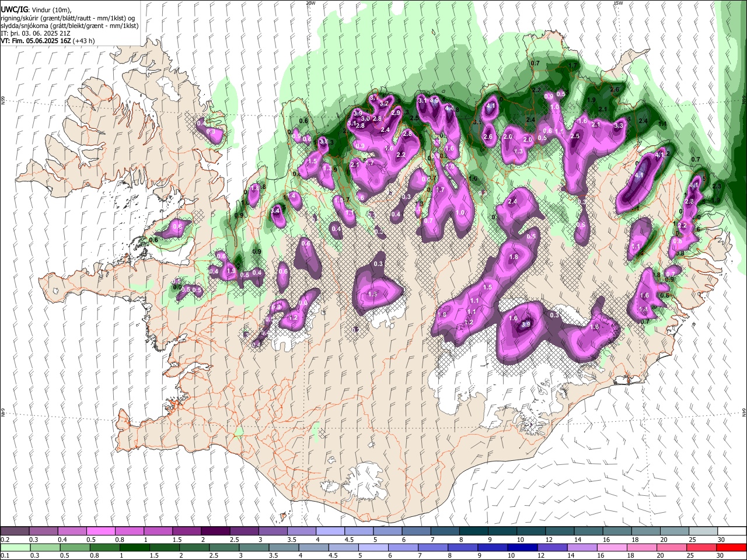Click the 'rigning/skúrir' legend description line
The width and height of the screenshot is (747, 560).
coord(68,17)
